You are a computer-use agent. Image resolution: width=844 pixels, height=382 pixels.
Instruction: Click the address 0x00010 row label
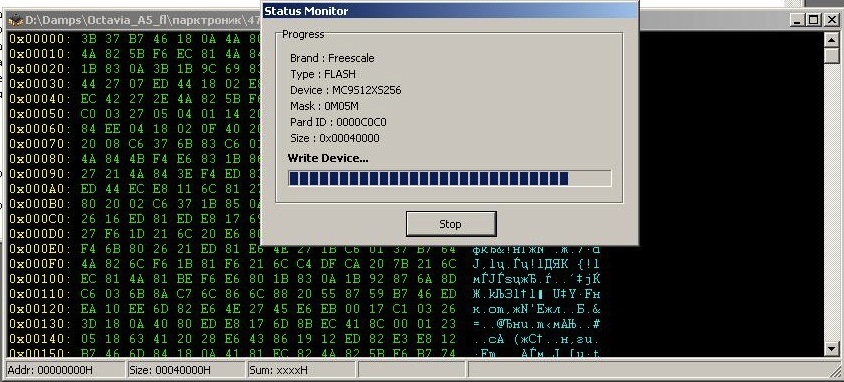40,54
